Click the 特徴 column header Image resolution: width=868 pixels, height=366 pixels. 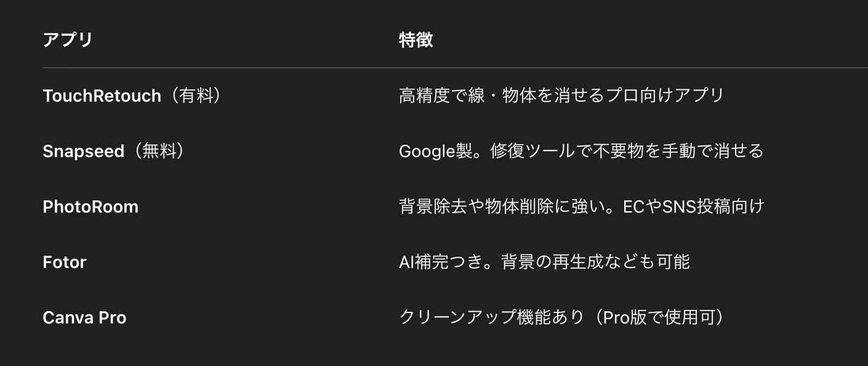pyautogui.click(x=416, y=40)
